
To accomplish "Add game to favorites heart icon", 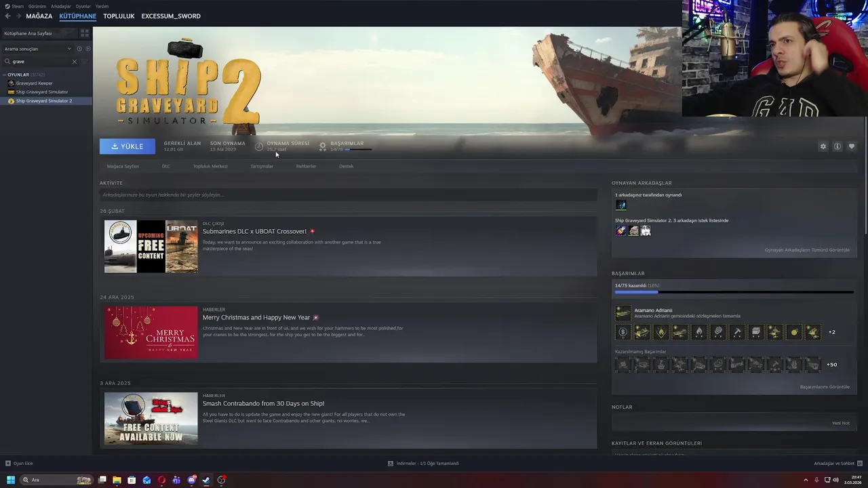I will (852, 146).
